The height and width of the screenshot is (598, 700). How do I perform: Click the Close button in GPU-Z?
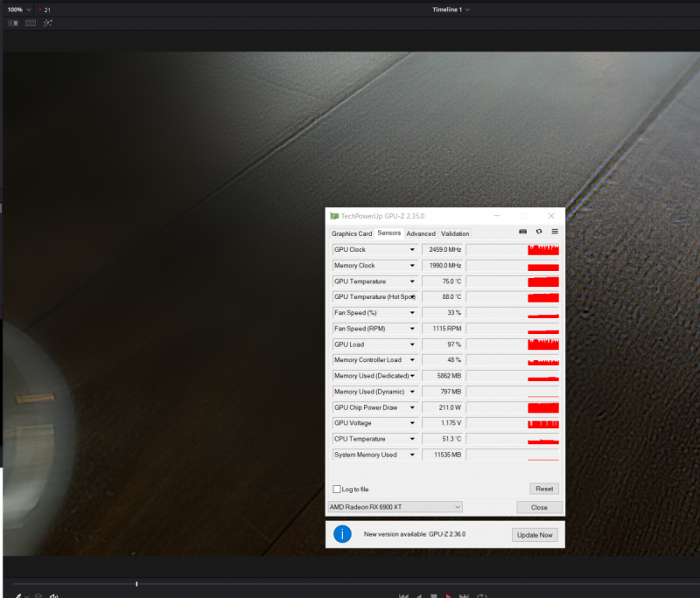pos(539,507)
